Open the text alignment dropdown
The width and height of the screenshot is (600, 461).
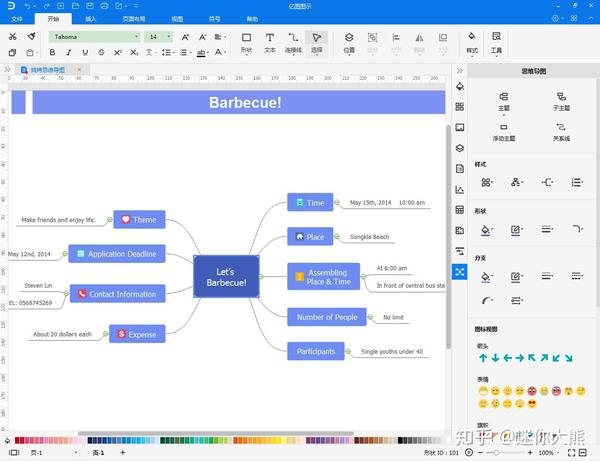point(220,37)
